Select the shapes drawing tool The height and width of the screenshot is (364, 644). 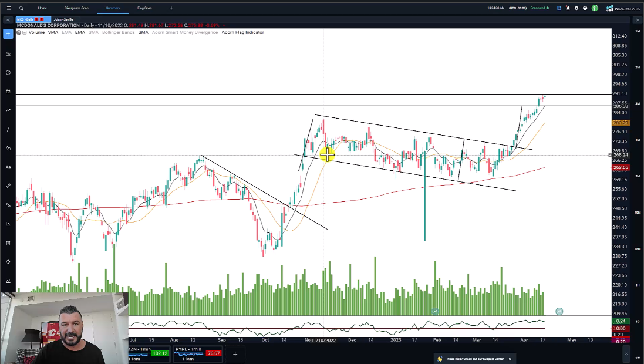click(x=8, y=149)
